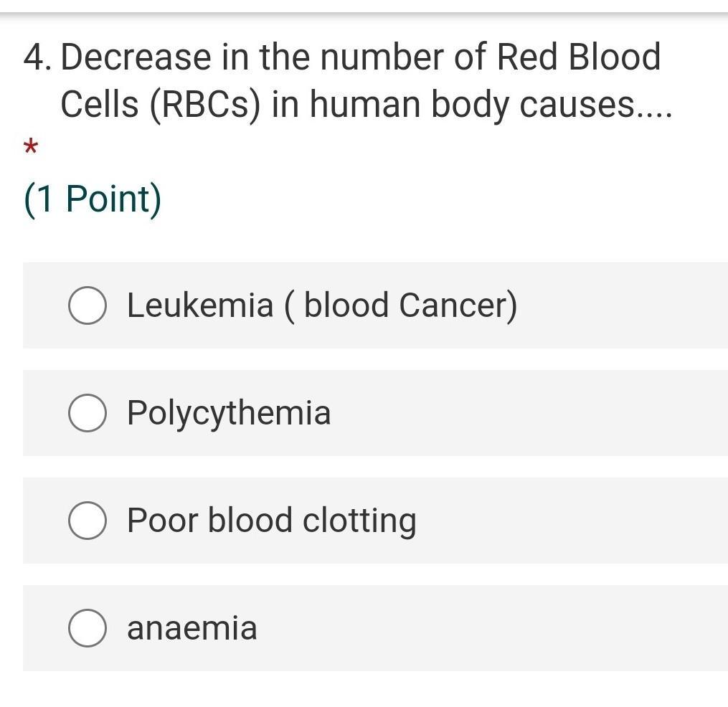Select the Leukemia radio button circle

[88, 305]
